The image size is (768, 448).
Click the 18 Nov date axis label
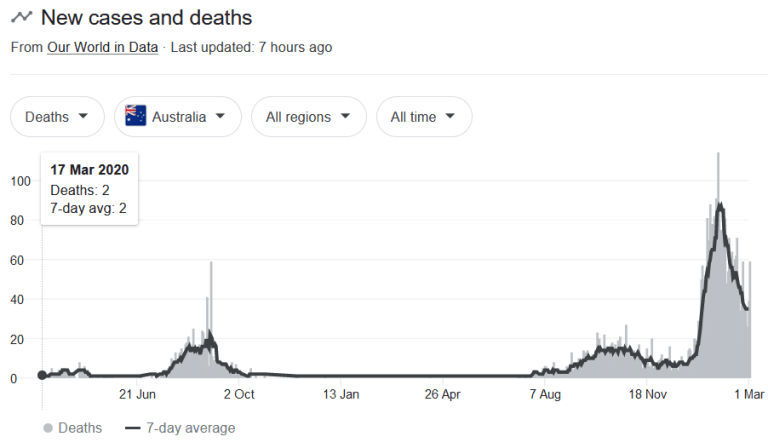point(647,394)
